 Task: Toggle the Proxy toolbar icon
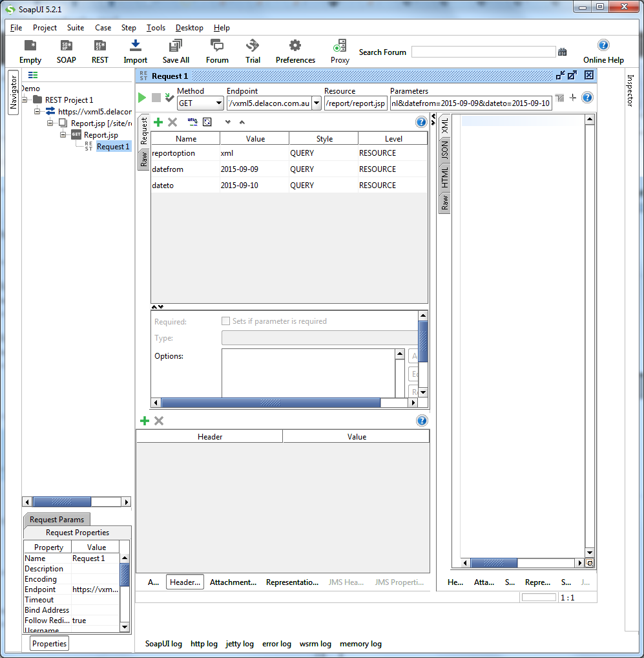click(340, 45)
